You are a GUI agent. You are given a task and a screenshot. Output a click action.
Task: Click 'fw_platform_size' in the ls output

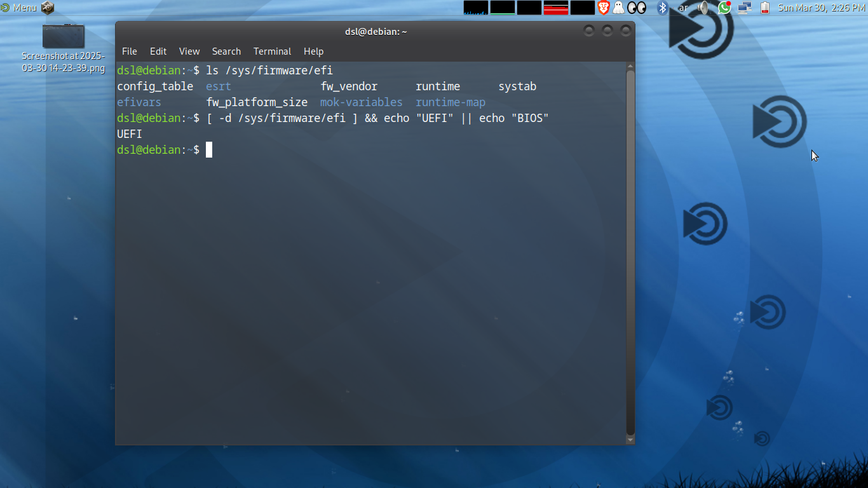(x=257, y=102)
